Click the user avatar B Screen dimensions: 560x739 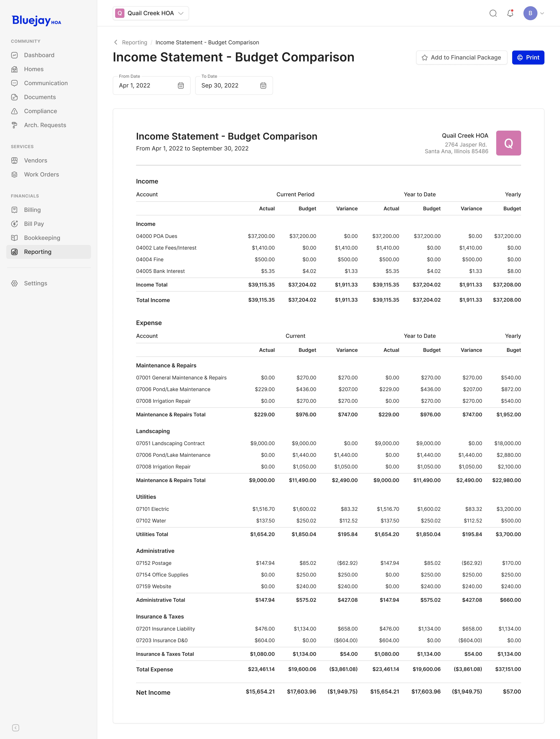[530, 13]
